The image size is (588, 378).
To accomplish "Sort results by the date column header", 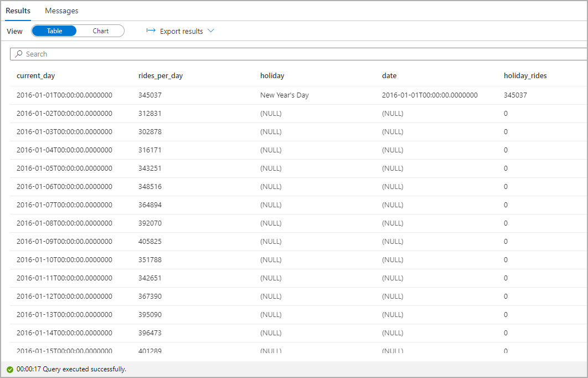I will pyautogui.click(x=390, y=75).
